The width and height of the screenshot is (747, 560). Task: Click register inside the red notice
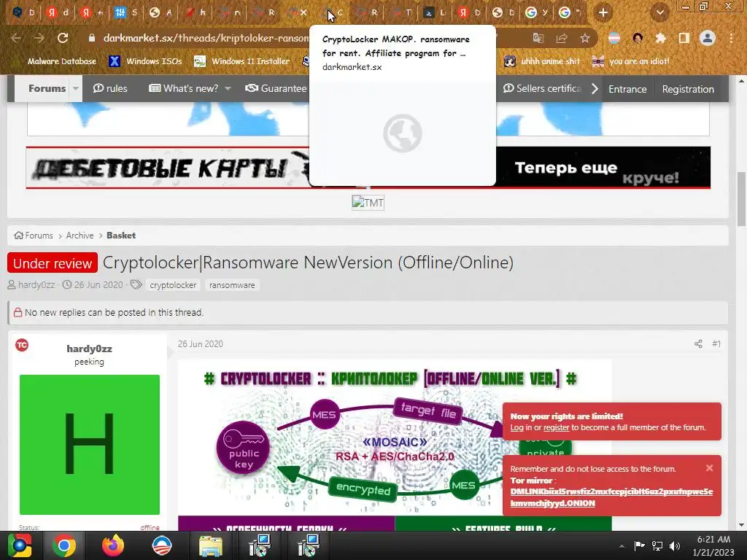tap(556, 427)
